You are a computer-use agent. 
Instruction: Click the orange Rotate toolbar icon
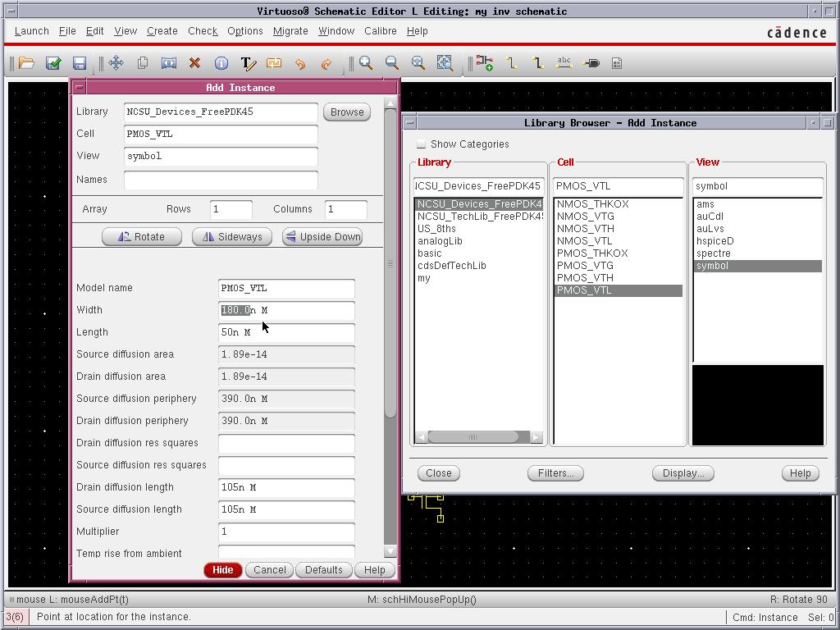coord(274,63)
